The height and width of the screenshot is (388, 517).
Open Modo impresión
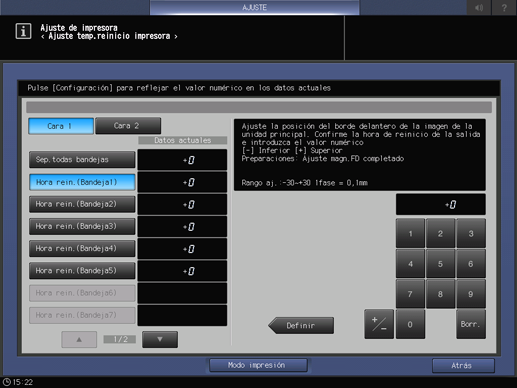[258, 365]
